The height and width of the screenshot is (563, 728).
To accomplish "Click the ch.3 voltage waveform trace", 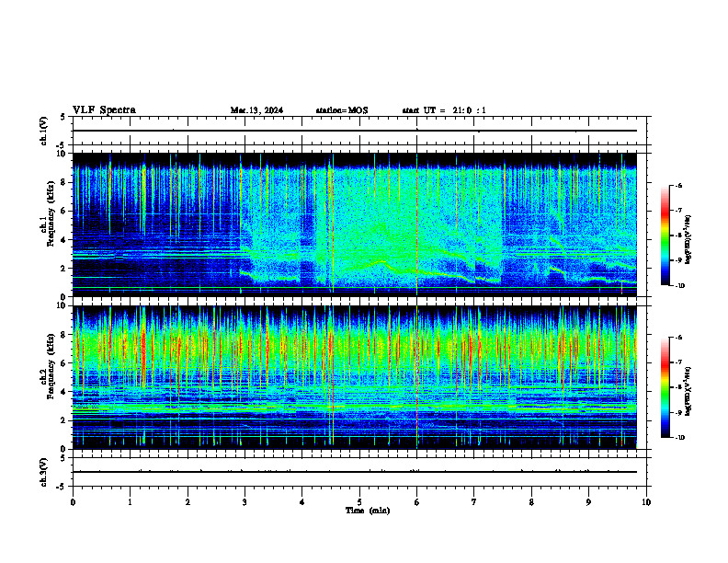I will [x=354, y=472].
